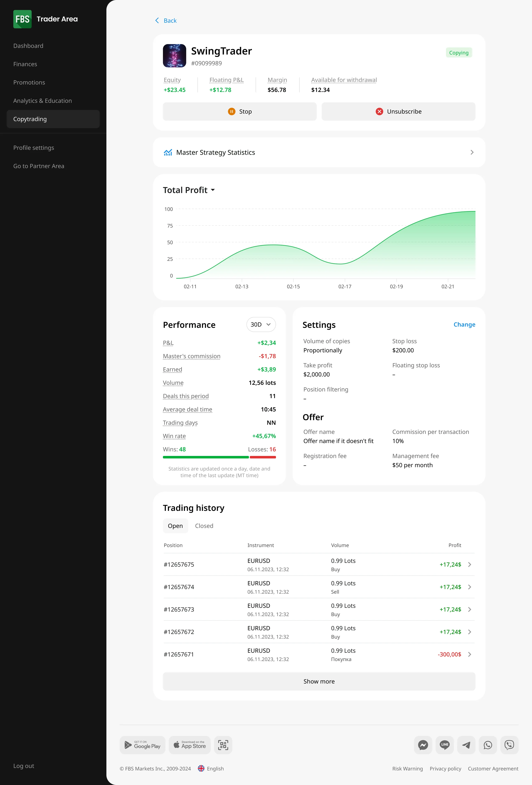532x785 pixels.
Task: Click Log out in sidebar
Action: click(24, 766)
